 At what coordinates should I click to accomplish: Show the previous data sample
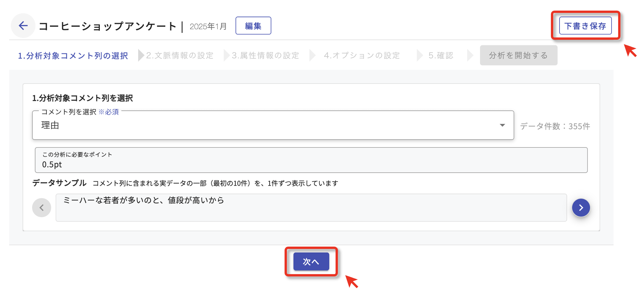coord(42,208)
